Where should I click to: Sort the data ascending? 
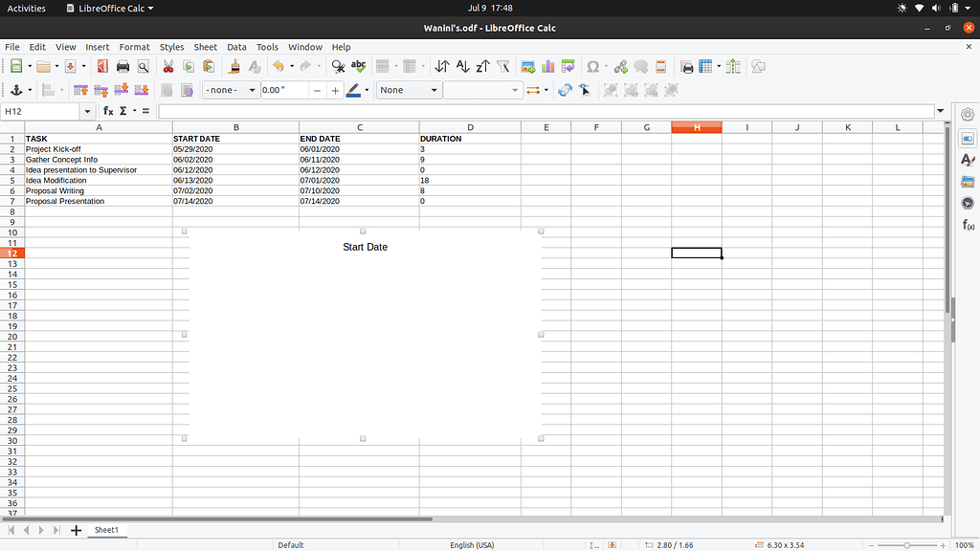462,66
